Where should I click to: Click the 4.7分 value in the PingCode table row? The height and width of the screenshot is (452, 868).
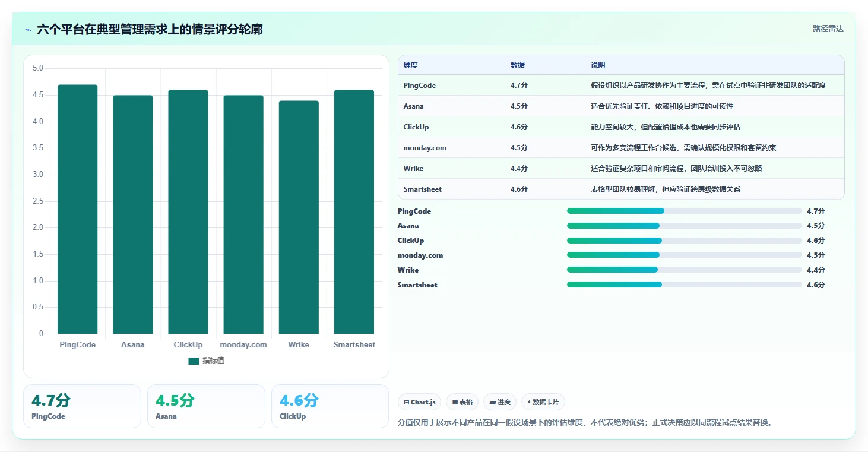click(x=519, y=86)
